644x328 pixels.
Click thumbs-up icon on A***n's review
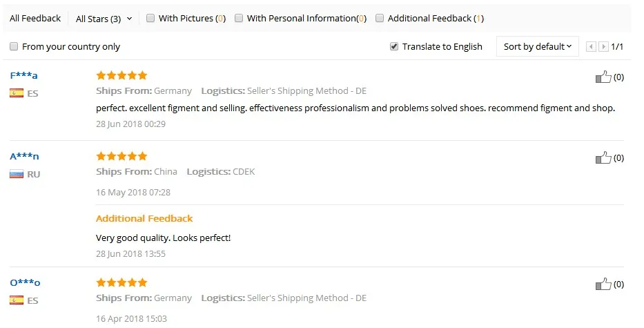pos(603,157)
